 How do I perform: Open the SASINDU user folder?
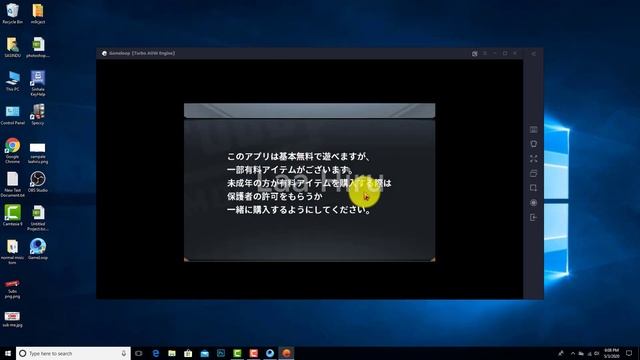pos(13,47)
